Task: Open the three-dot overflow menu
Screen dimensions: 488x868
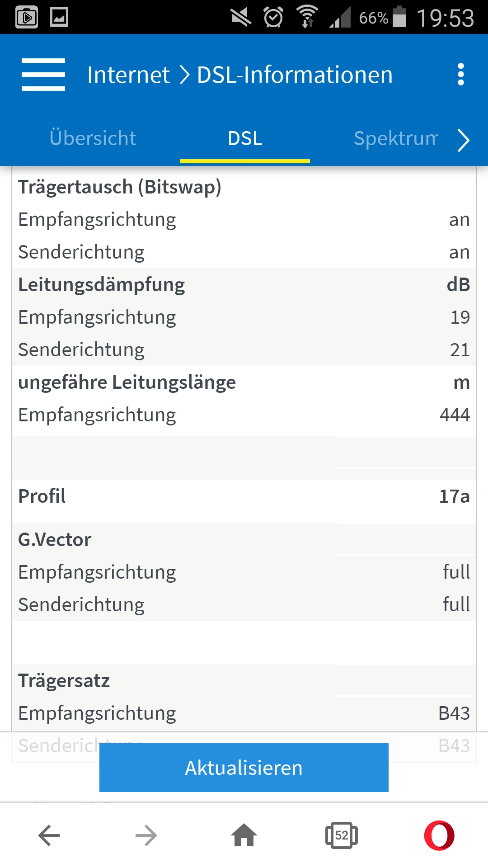Action: 460,75
